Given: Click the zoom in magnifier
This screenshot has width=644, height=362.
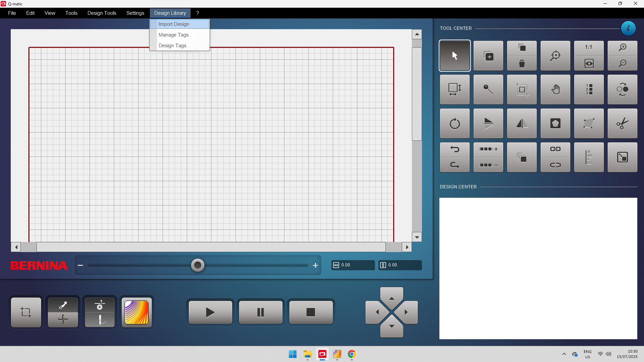Looking at the screenshot, I should tap(622, 48).
